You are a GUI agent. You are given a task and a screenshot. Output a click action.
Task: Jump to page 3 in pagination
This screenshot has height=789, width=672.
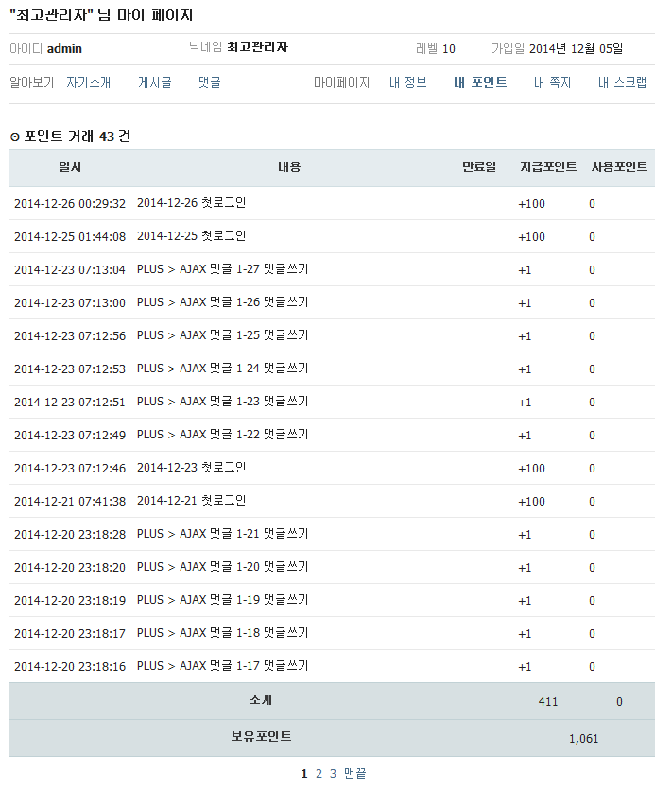click(x=333, y=774)
